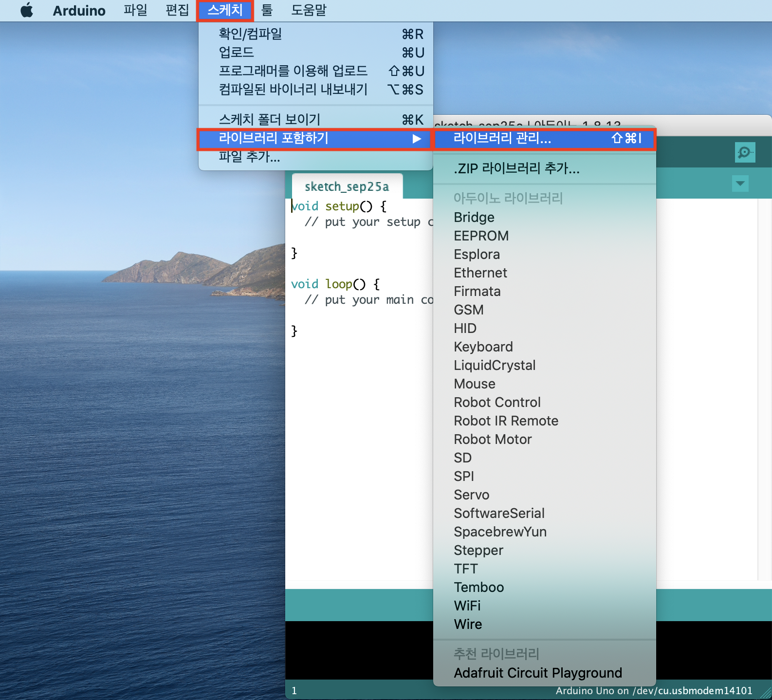772x700 pixels.
Task: Click the '// put your setup' comment line
Action: (368, 222)
